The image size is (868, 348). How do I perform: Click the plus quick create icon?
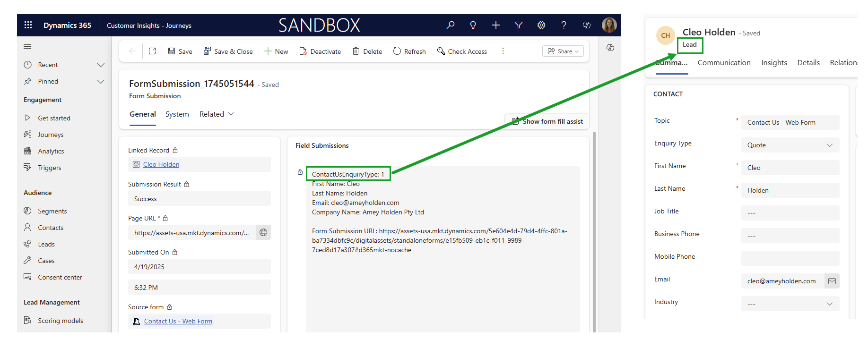[495, 25]
